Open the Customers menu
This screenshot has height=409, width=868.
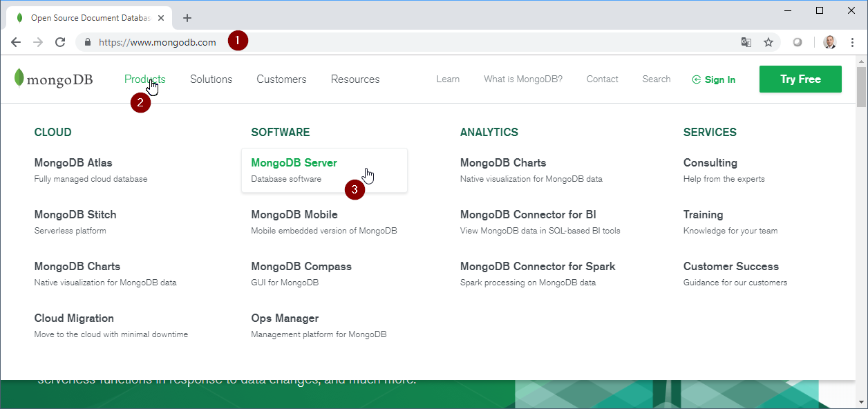tap(281, 79)
